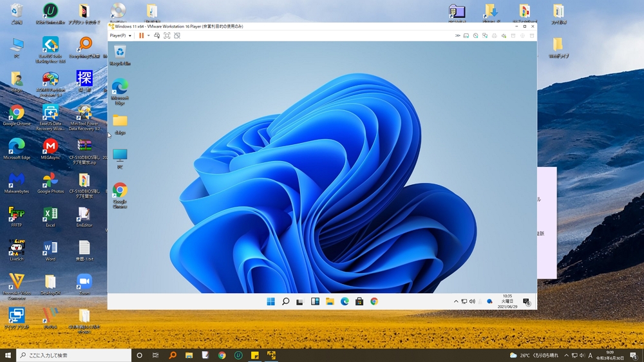Launch Chrome from the Windows 11 taskbar
This screenshot has width=644, height=362.
click(374, 301)
